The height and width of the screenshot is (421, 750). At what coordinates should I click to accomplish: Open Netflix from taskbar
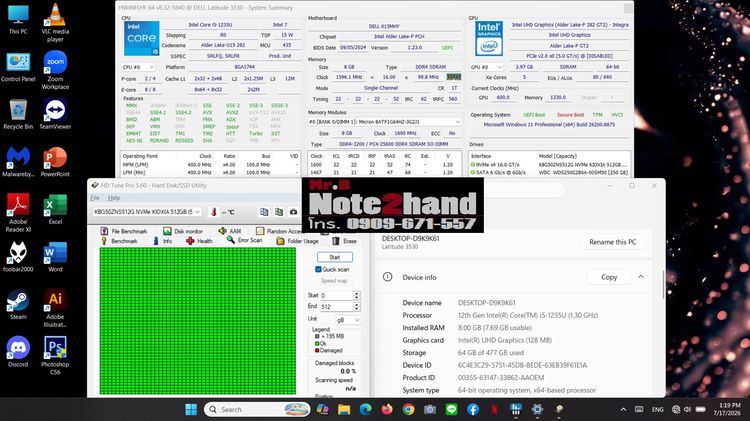(494, 410)
